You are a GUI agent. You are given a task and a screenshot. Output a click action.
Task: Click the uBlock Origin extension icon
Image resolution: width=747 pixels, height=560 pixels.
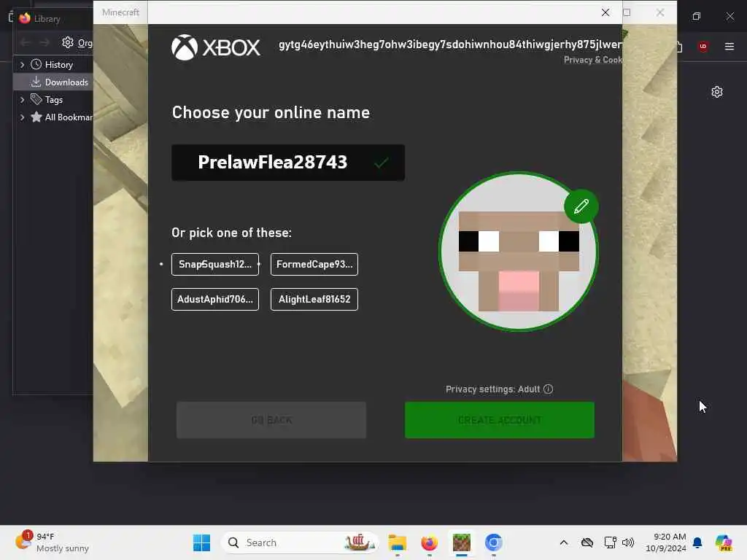[x=703, y=46]
